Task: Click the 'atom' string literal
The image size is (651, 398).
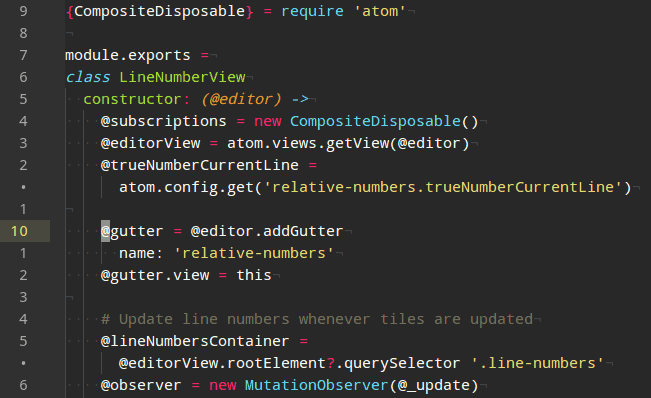Action: click(x=380, y=11)
